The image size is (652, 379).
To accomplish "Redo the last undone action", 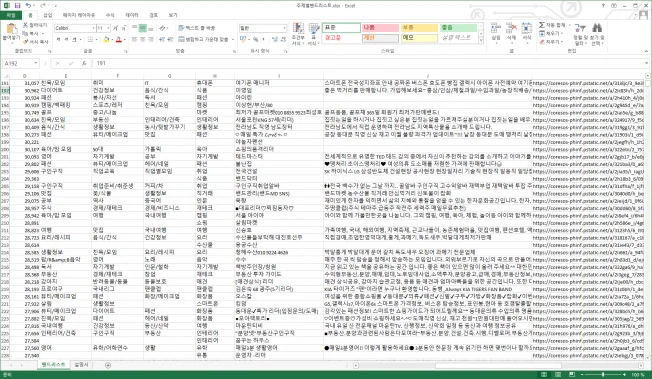I will (43, 5).
